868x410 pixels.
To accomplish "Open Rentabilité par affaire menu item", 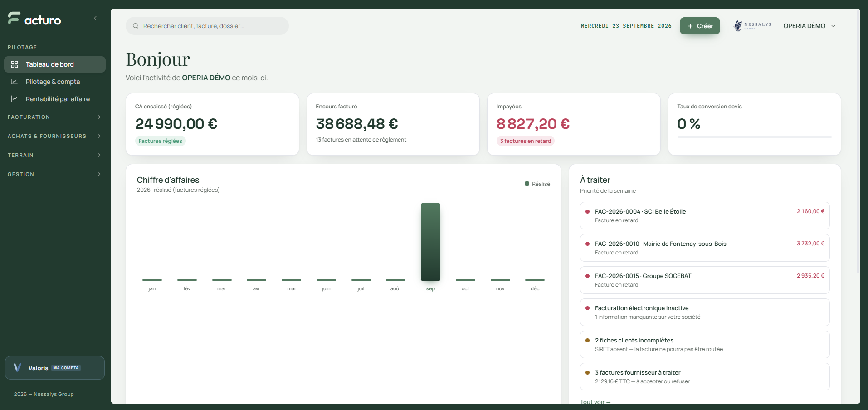I will (x=55, y=99).
